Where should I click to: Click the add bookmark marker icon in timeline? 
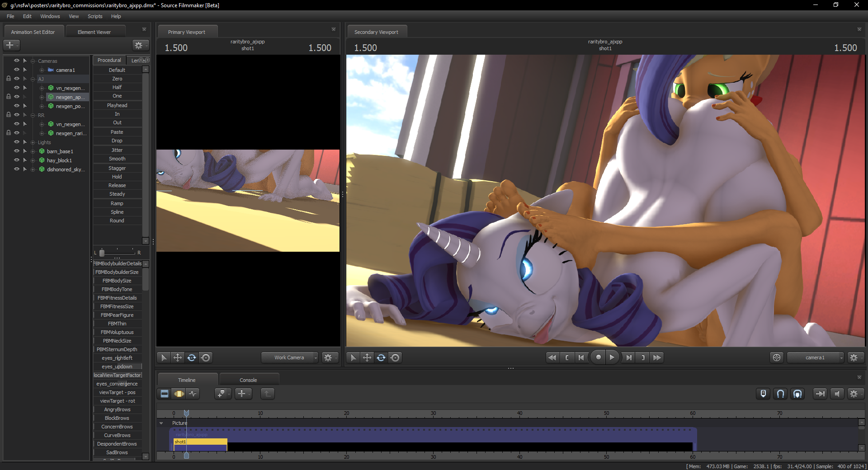pos(222,394)
